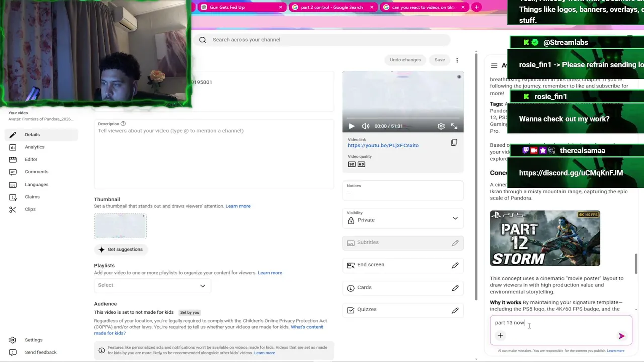Screen dimensions: 644x362
Task: Open a new browser tab
Action: click(x=476, y=7)
